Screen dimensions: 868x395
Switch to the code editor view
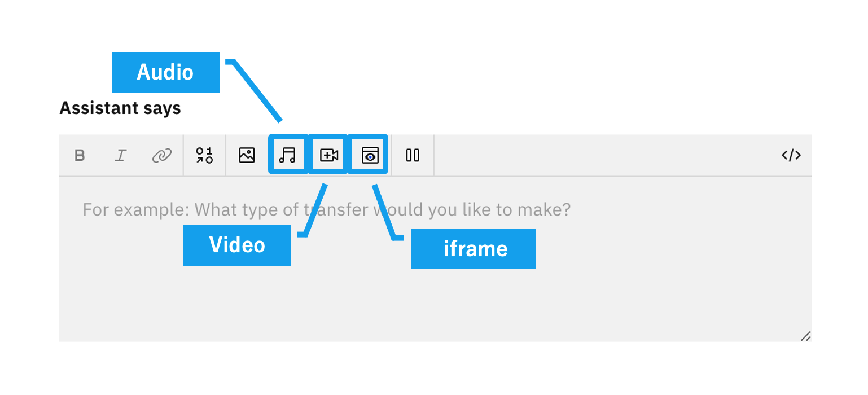(x=791, y=155)
